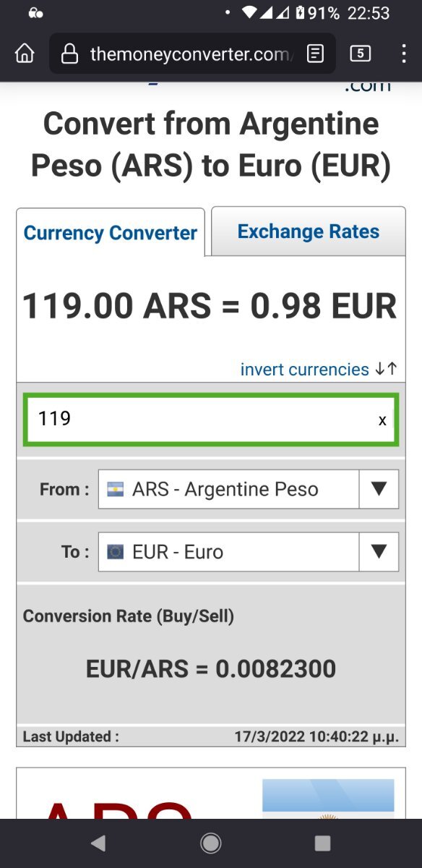
Task: Expand the From currency dropdown arrow
Action: 379,489
